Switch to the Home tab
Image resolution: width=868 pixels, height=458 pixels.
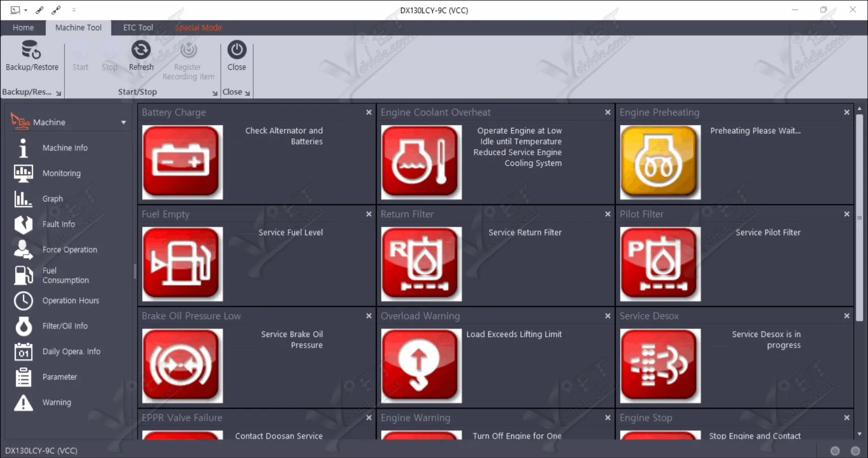[23, 27]
